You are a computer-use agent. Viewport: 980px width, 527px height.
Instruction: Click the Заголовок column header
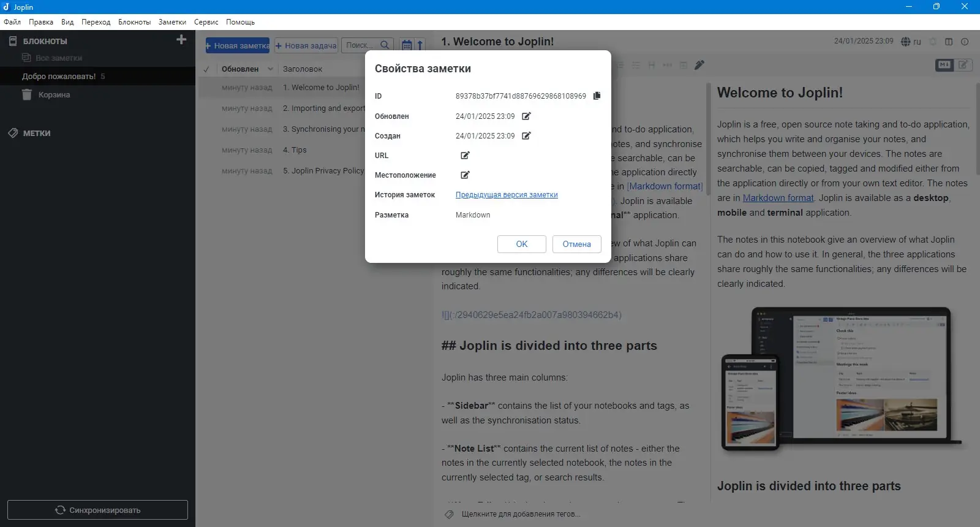point(303,69)
